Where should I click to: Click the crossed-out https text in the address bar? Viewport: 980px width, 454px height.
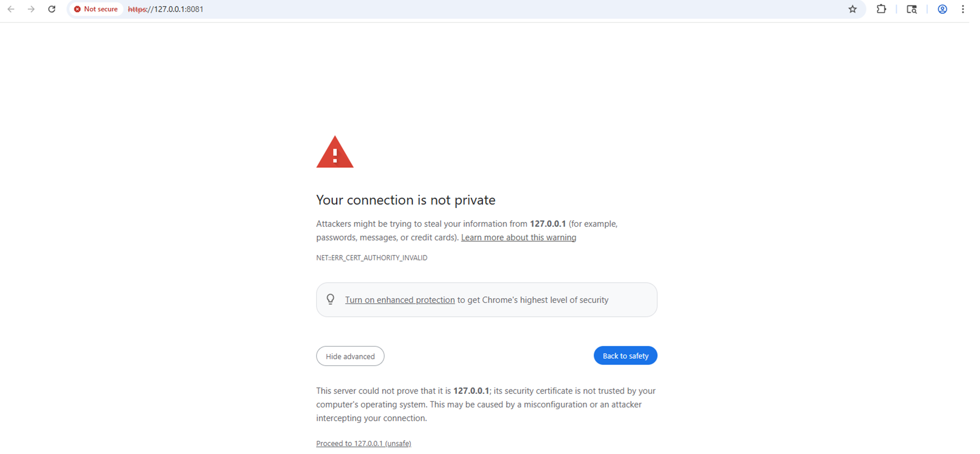(137, 9)
